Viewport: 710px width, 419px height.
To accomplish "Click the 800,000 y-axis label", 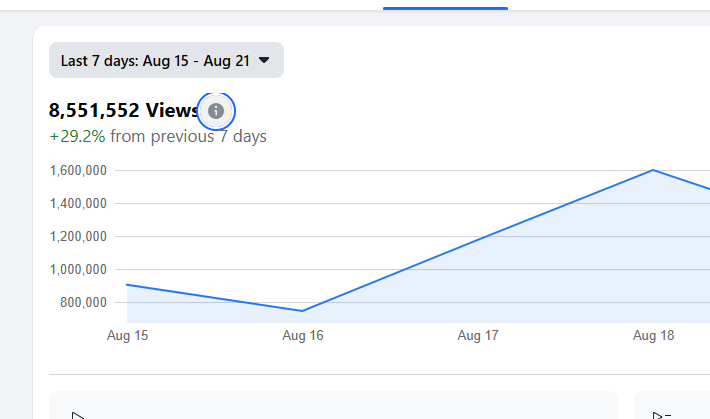I will coord(84,303).
